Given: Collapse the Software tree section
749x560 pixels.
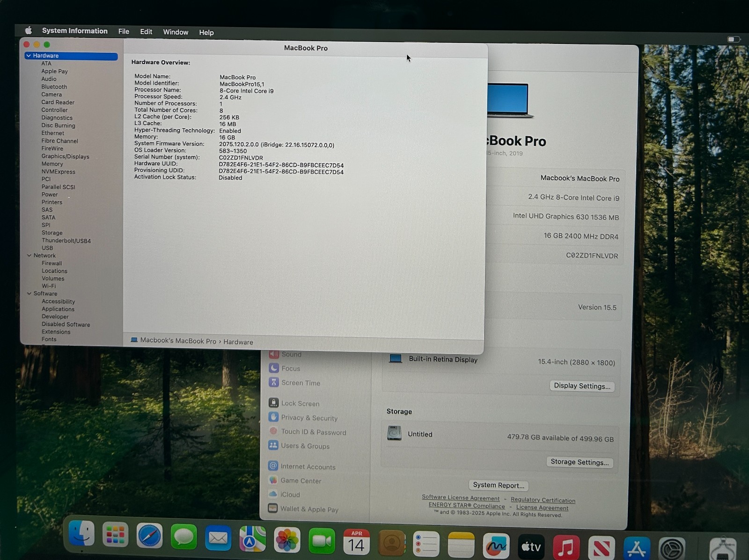Looking at the screenshot, I should pos(29,294).
